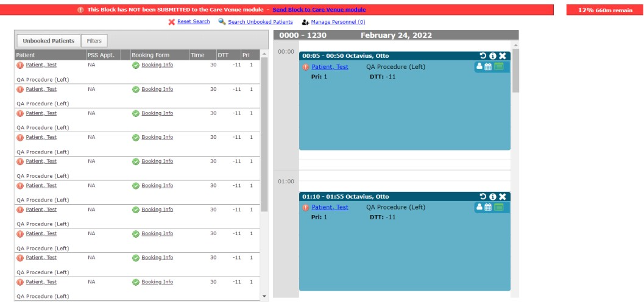Click the 01:00 time slot label
Image resolution: width=644 pixels, height=304 pixels.
pyautogui.click(x=286, y=181)
